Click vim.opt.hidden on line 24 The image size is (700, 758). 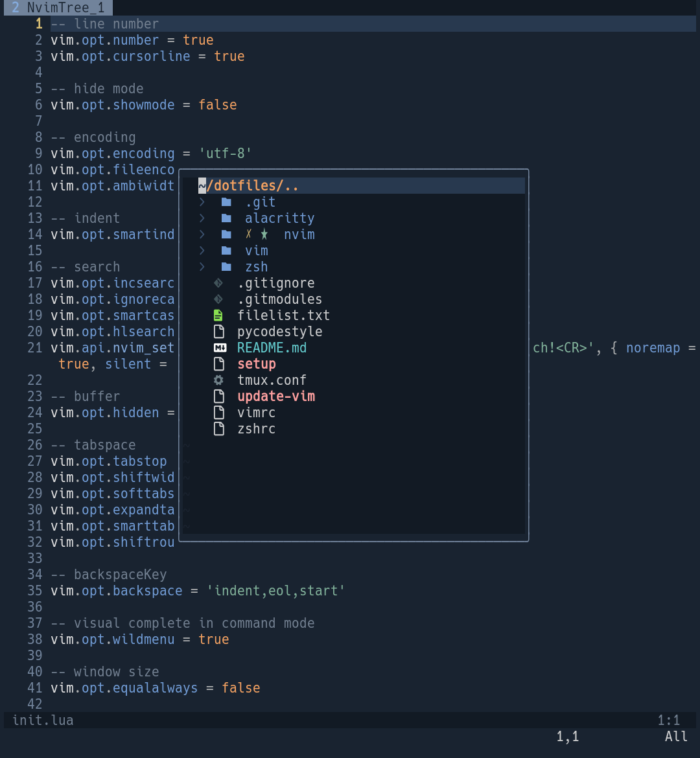(x=105, y=413)
